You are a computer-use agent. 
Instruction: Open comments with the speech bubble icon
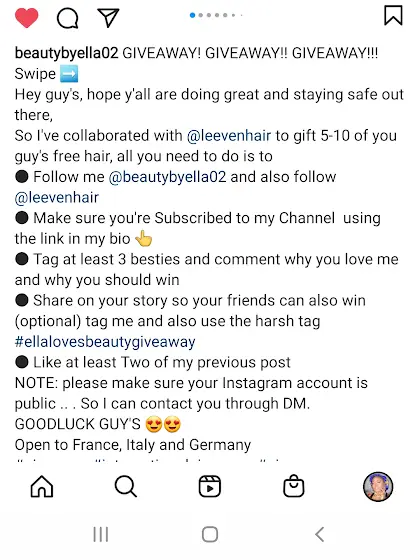pos(68,18)
